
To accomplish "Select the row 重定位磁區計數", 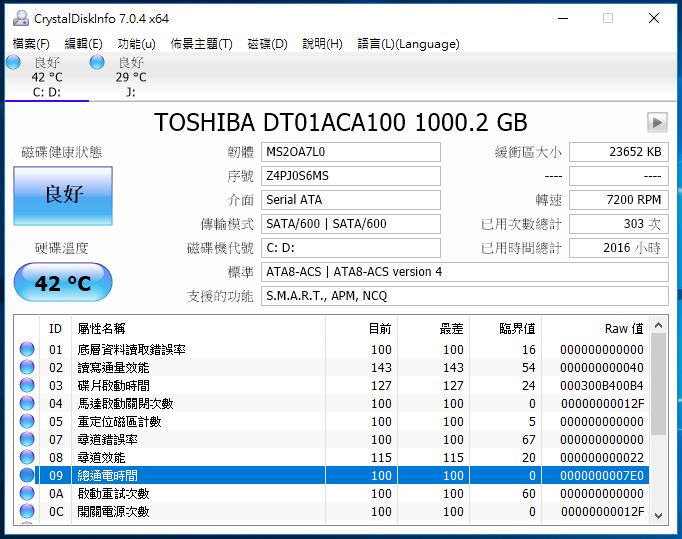I will (x=332, y=421).
